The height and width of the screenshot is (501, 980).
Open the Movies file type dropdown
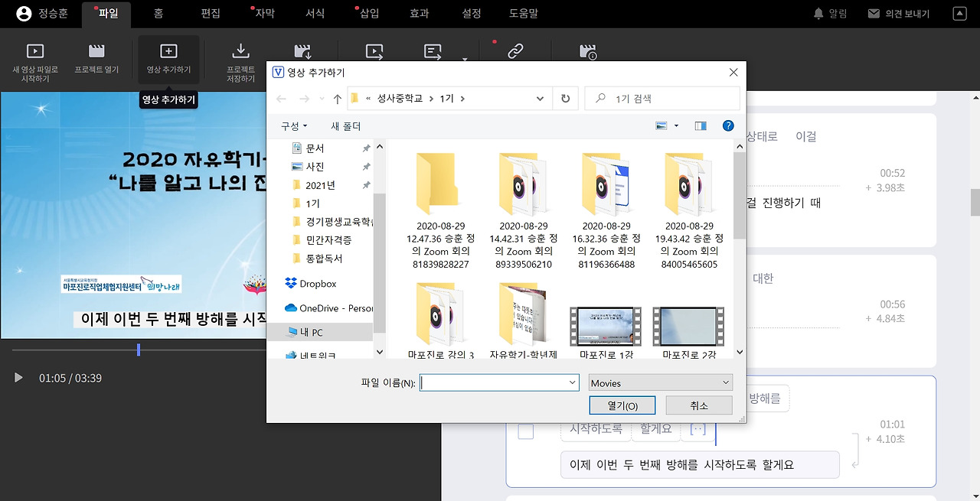[x=660, y=382]
